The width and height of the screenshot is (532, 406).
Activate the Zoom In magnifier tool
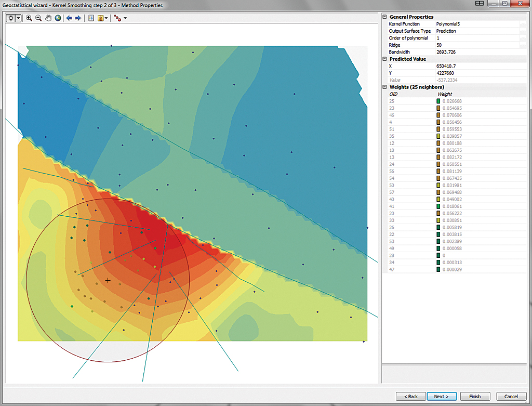click(x=29, y=18)
